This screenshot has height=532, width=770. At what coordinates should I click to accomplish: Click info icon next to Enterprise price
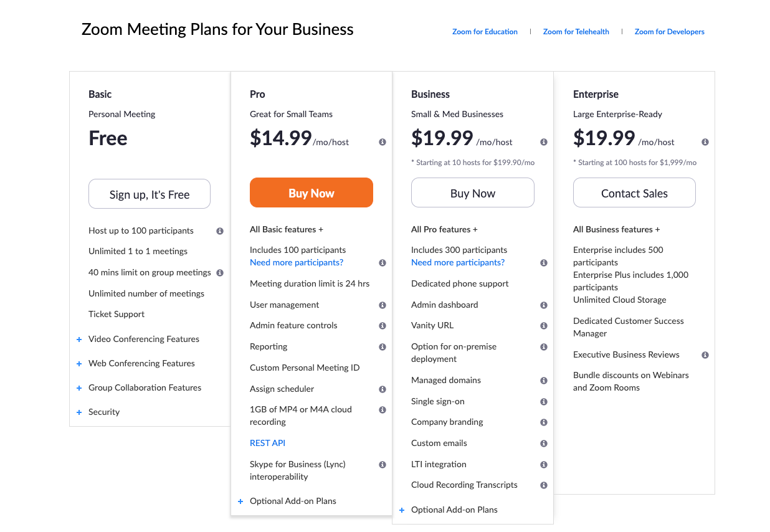(x=705, y=142)
